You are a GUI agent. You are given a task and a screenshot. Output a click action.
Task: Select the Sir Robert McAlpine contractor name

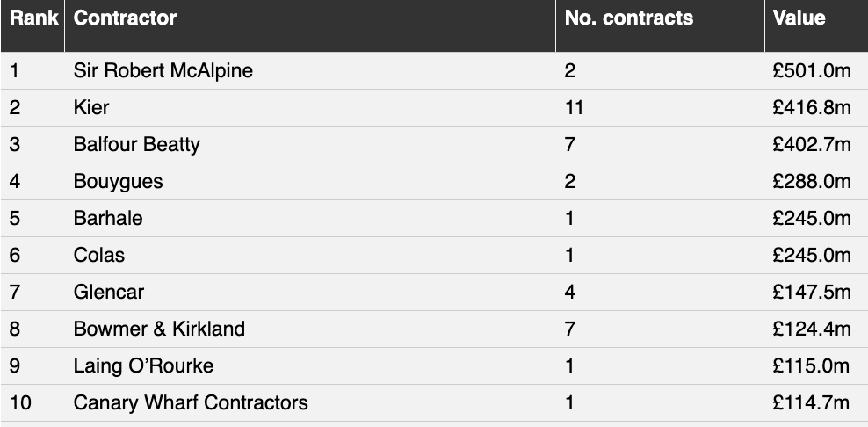pos(163,70)
